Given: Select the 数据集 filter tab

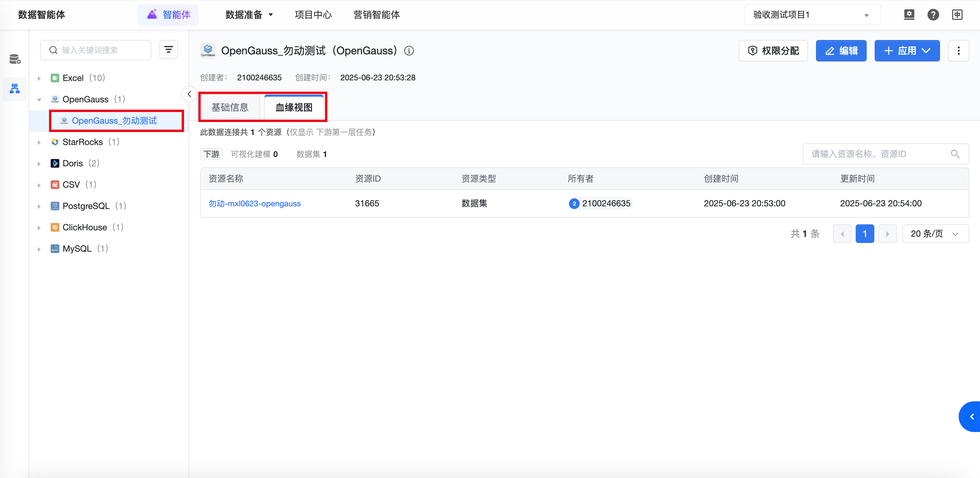Looking at the screenshot, I should [x=311, y=154].
